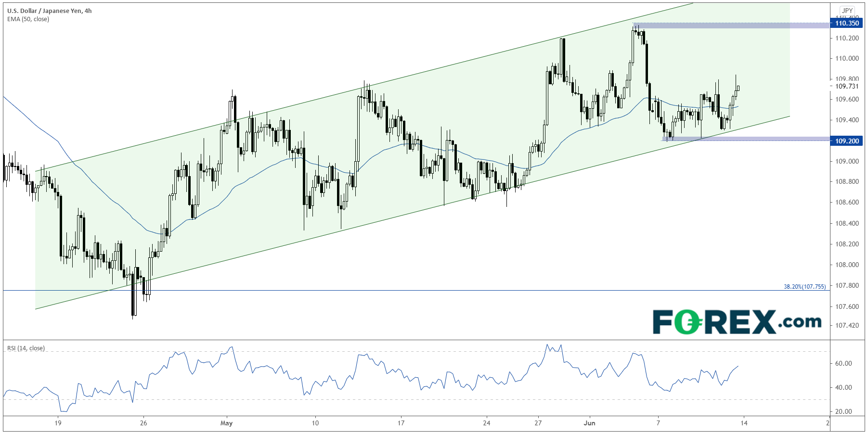
Task: Click the 26 date on the time axis
Action: pyautogui.click(x=143, y=423)
